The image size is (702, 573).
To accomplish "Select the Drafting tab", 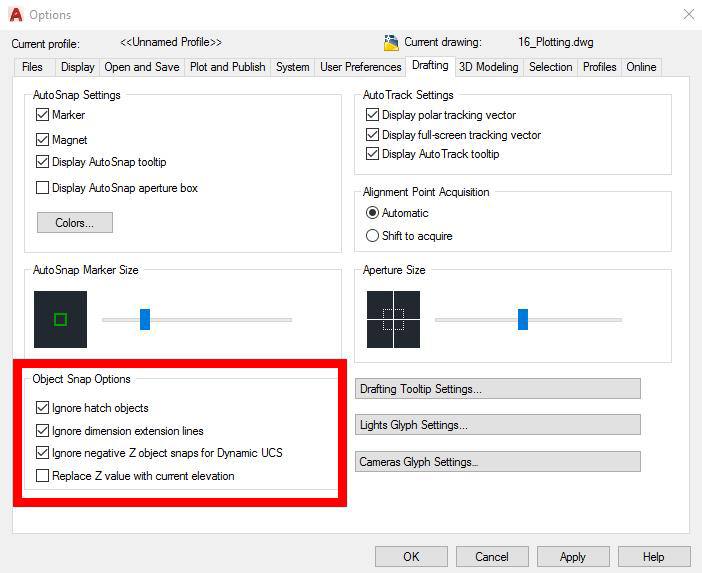I will [430, 66].
